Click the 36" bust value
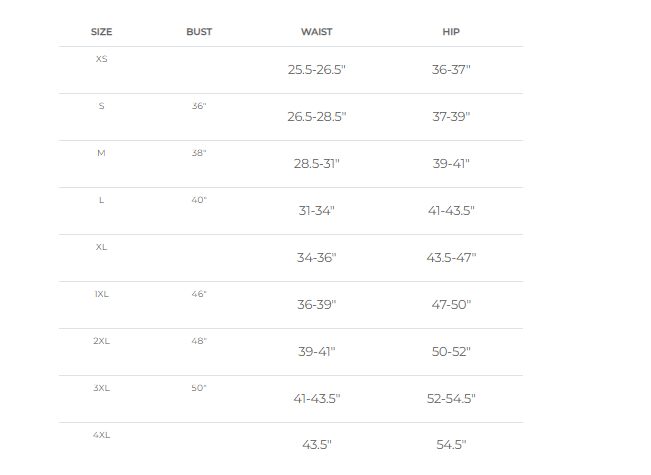Image resolution: width=651 pixels, height=475 pixels. (x=199, y=106)
